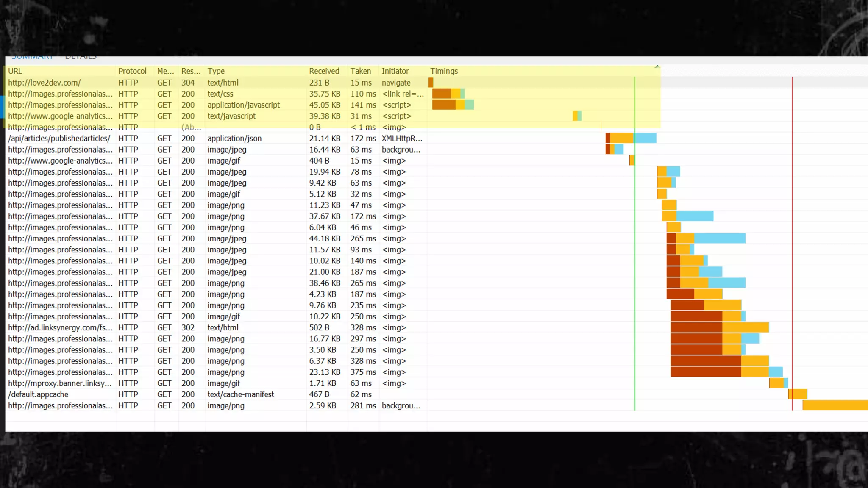Sort by the Protocol column header

[132, 71]
